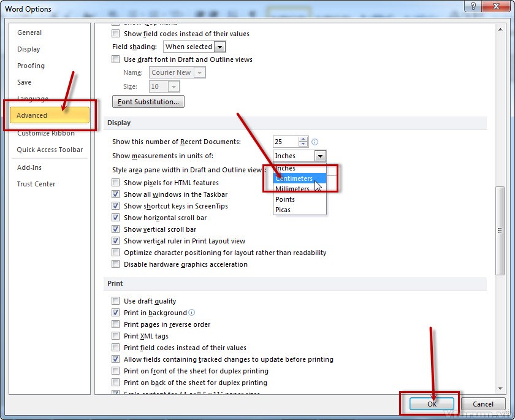Open Quick Access Toolbar settings

[x=50, y=150]
